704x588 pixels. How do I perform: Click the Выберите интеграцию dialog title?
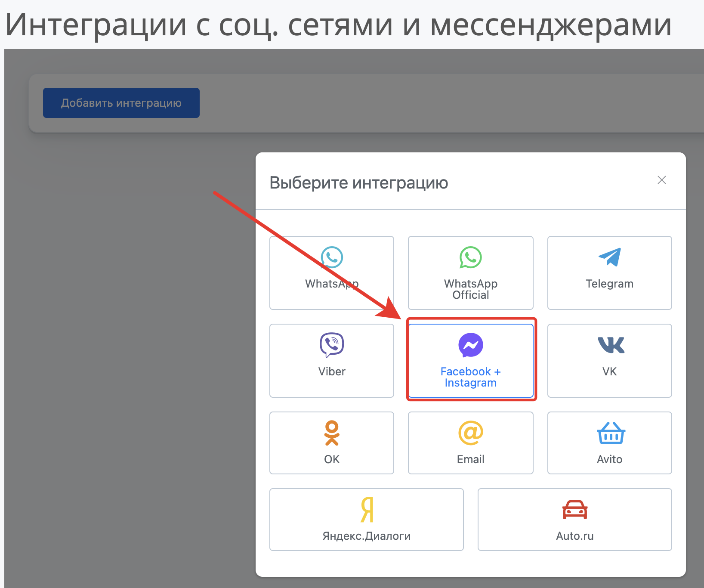coord(359,183)
